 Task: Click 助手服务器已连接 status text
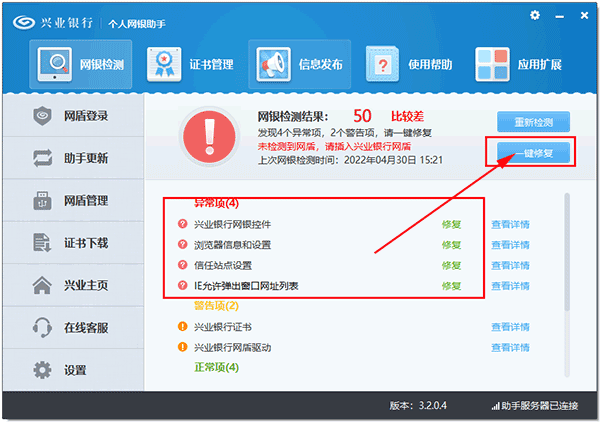click(540, 406)
